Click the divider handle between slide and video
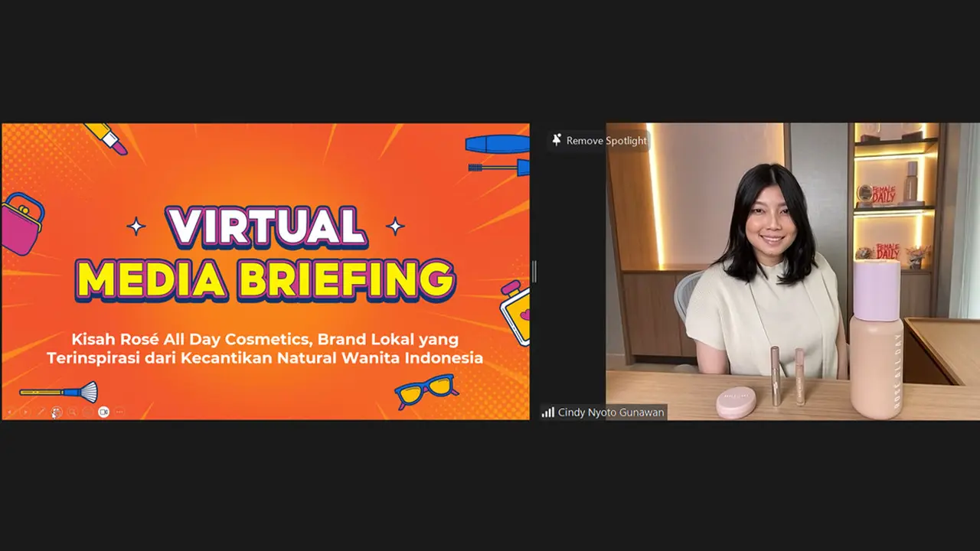The height and width of the screenshot is (551, 980). [534, 272]
